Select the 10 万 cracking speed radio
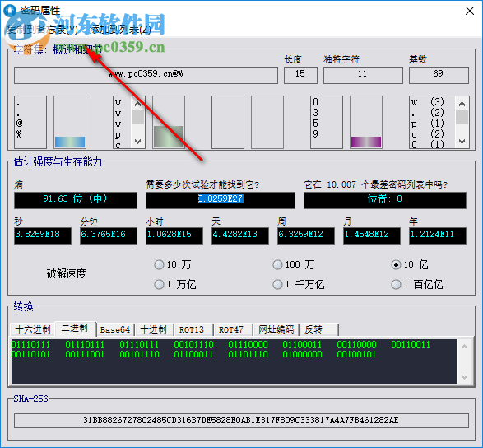 coord(173,264)
